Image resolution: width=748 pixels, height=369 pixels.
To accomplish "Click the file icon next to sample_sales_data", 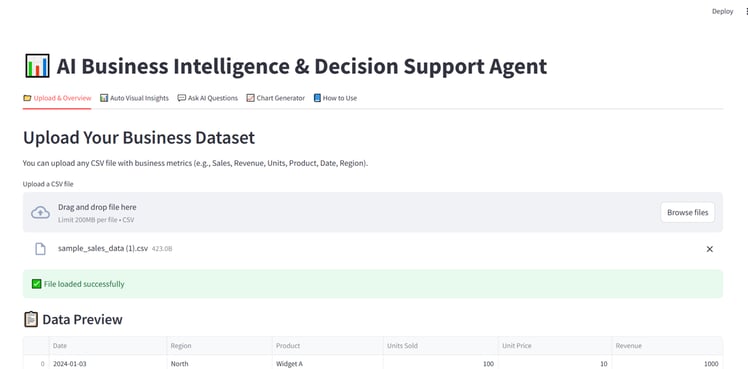I will [x=41, y=249].
